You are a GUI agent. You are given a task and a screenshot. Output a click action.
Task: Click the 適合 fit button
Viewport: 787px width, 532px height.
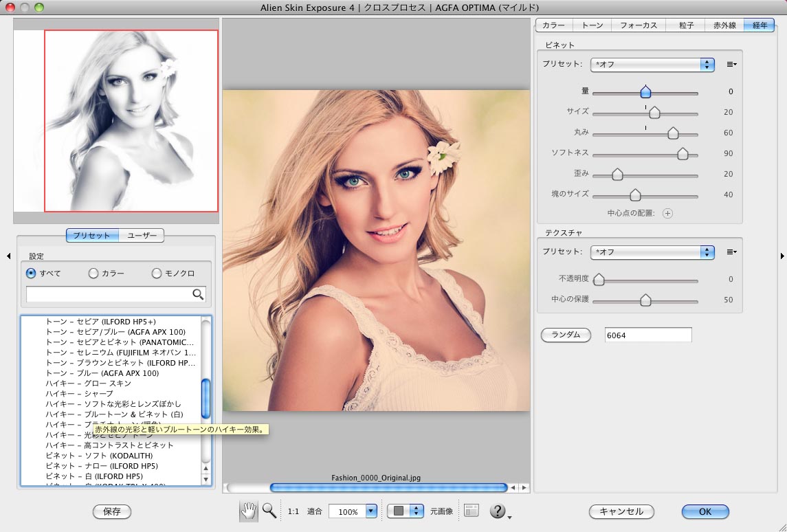315,511
